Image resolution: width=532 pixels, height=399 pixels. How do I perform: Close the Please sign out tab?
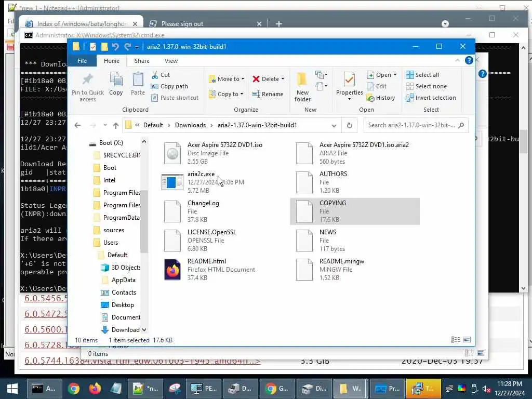(x=259, y=24)
